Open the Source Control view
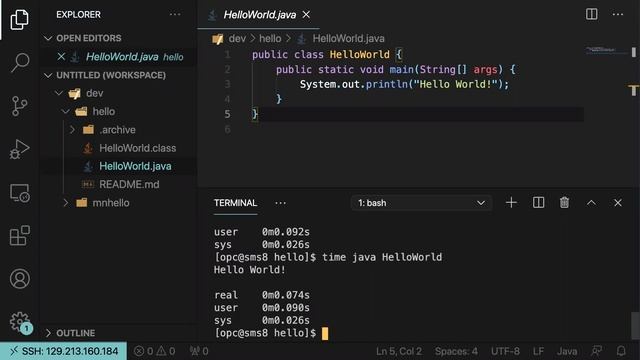The width and height of the screenshot is (640, 360). click(x=20, y=106)
